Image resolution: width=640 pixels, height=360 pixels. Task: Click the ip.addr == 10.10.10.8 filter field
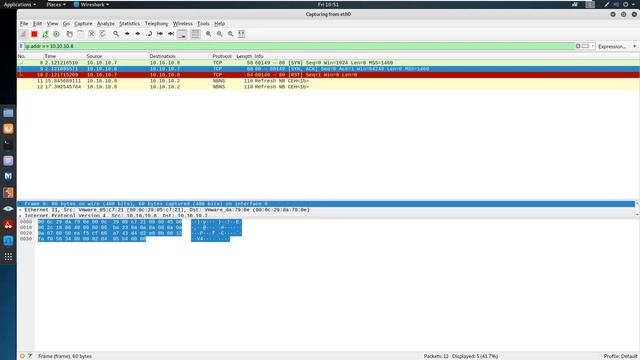pyautogui.click(x=299, y=46)
